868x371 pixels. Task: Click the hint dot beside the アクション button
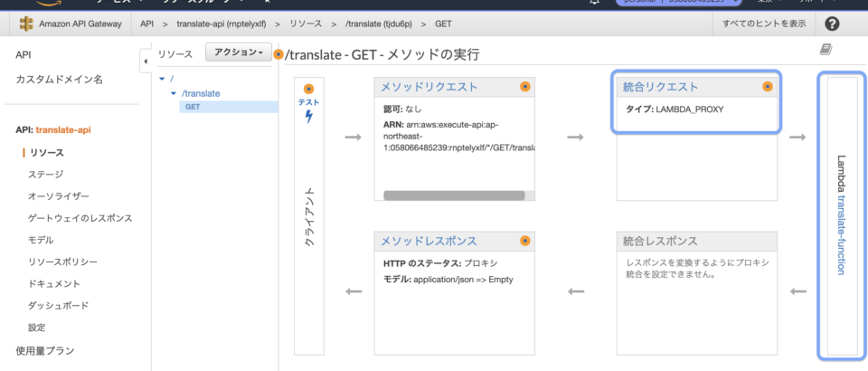pos(278,54)
